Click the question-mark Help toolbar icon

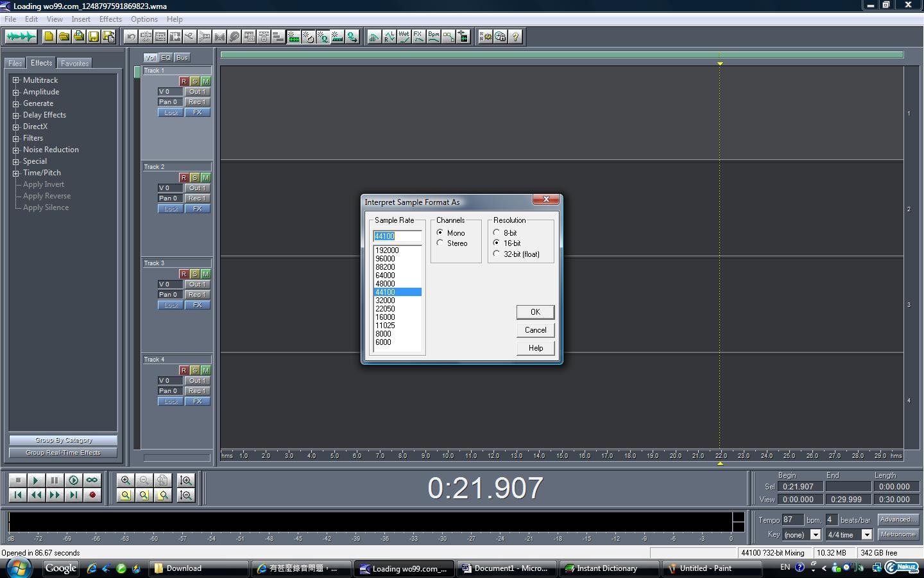pyautogui.click(x=515, y=37)
